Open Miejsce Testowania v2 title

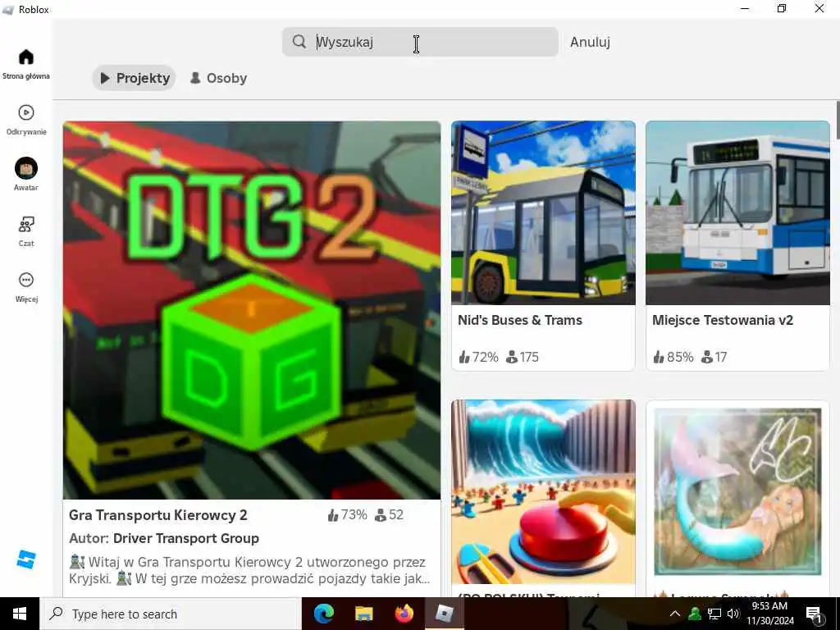click(722, 321)
